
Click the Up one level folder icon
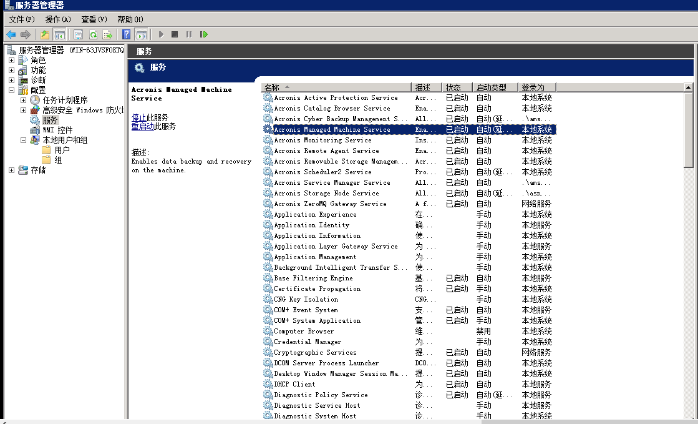pos(44,34)
